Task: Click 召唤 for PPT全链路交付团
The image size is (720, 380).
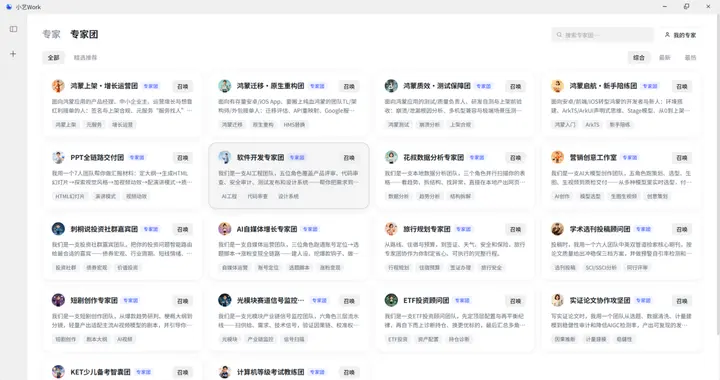Action: click(x=183, y=158)
